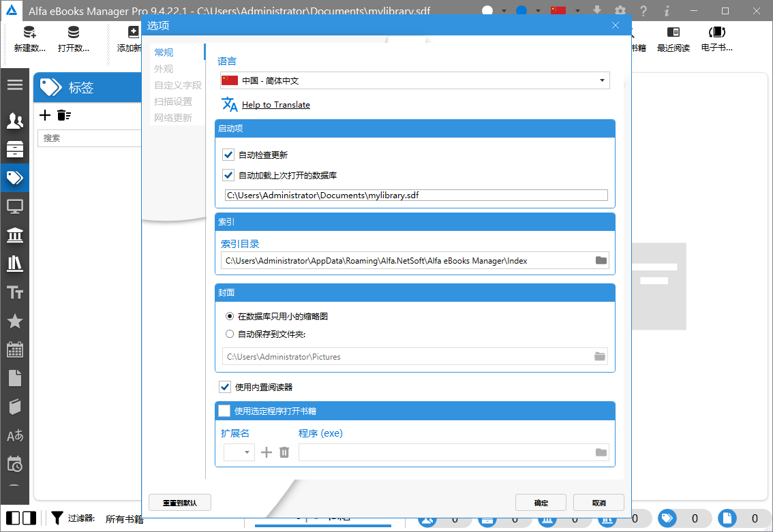Click 取消 button in options dialog

[599, 503]
